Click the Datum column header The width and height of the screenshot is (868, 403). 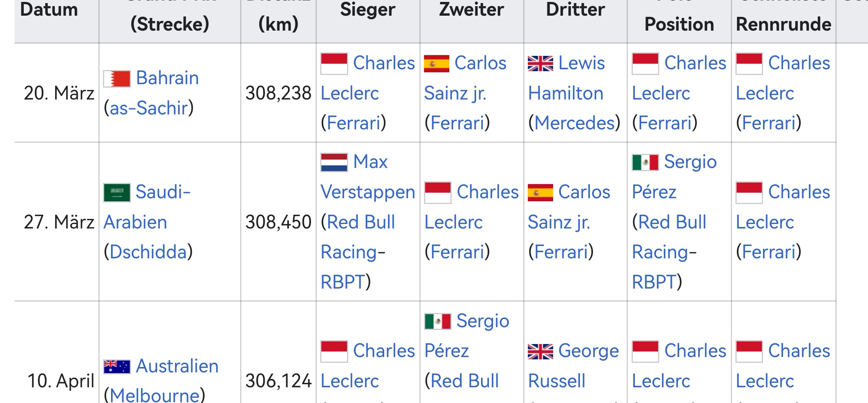[x=49, y=10]
